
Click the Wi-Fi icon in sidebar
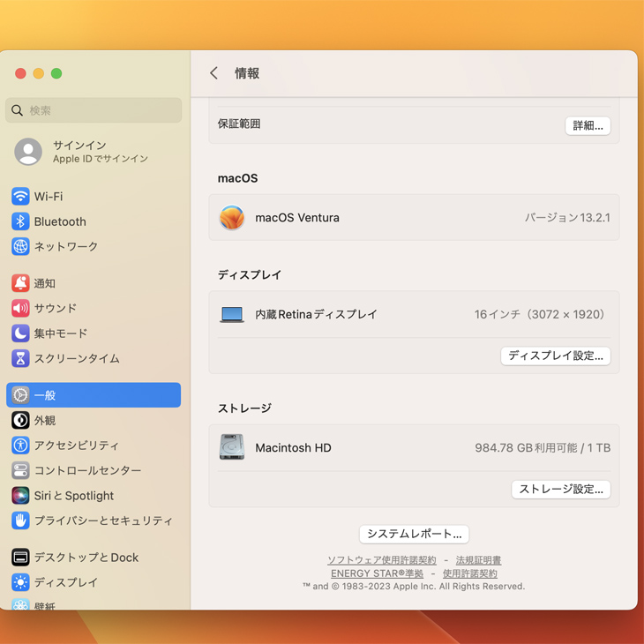click(20, 197)
